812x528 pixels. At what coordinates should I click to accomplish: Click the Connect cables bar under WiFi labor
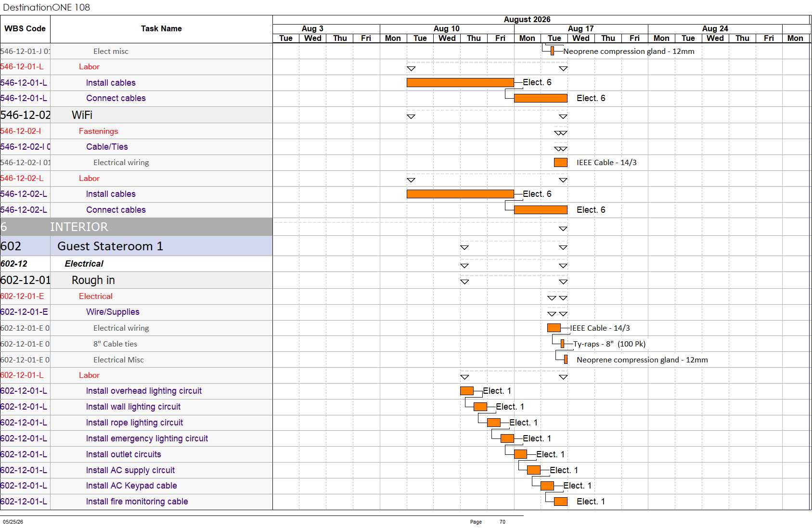pyautogui.click(x=541, y=210)
